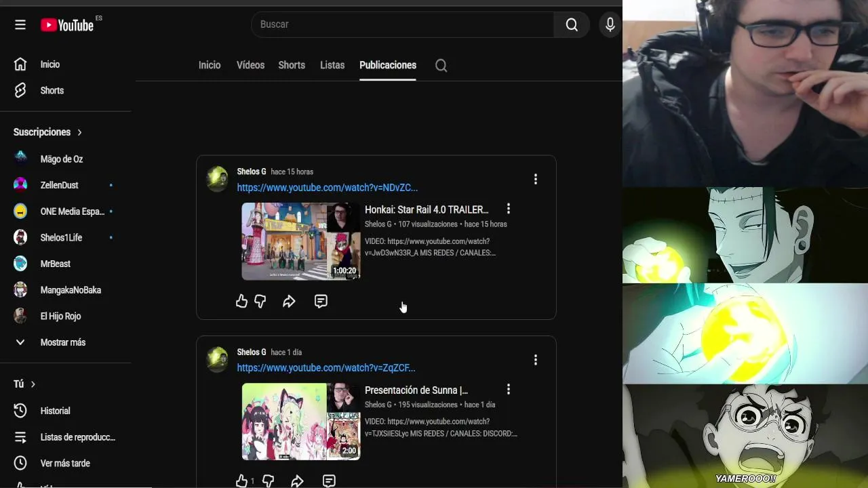Open Presentación de Sunna video title
Viewport: 868px width, 488px height.
(x=416, y=390)
